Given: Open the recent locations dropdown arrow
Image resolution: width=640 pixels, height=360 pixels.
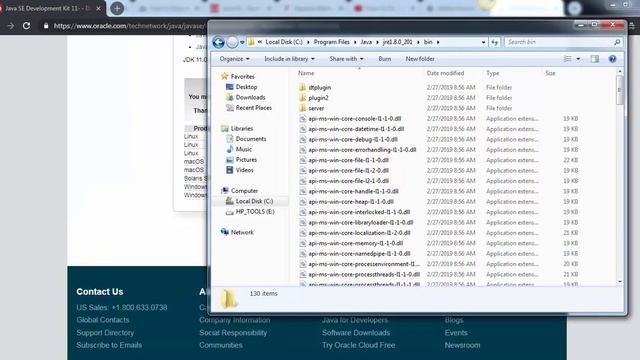Looking at the screenshot, I should 242,42.
